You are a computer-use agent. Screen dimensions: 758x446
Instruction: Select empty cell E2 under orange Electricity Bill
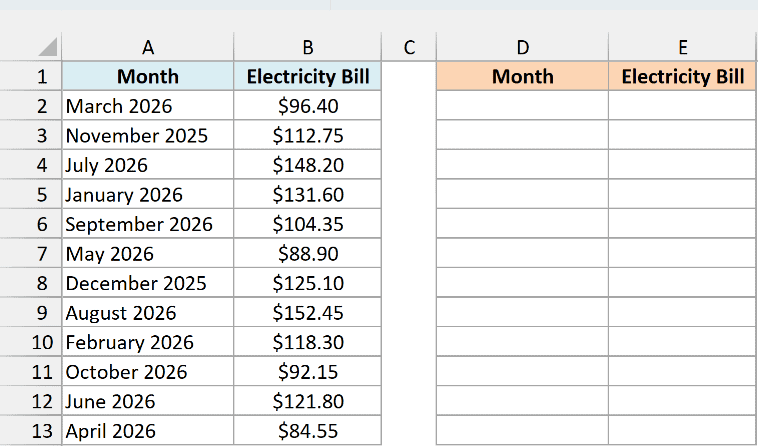pyautogui.click(x=683, y=105)
